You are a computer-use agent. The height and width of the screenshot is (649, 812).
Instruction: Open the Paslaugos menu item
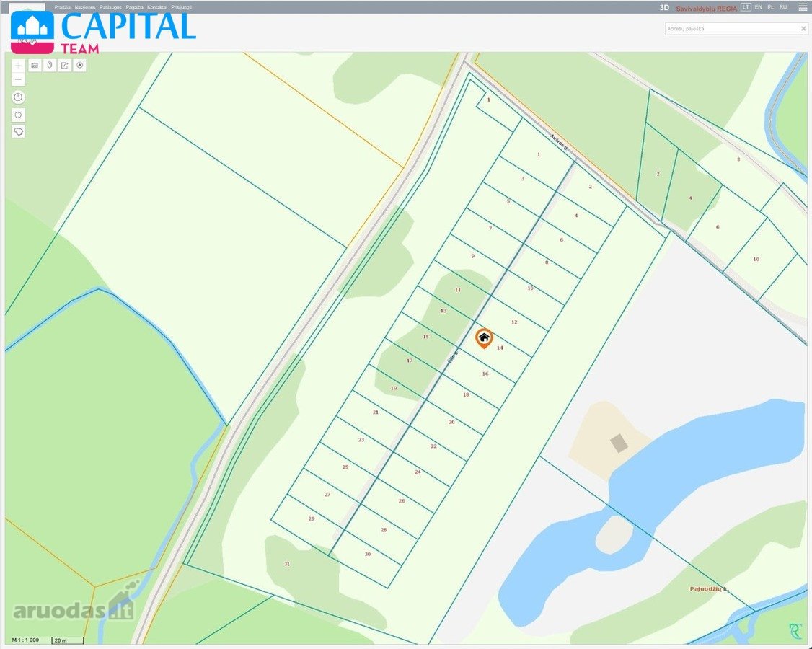(x=111, y=7)
